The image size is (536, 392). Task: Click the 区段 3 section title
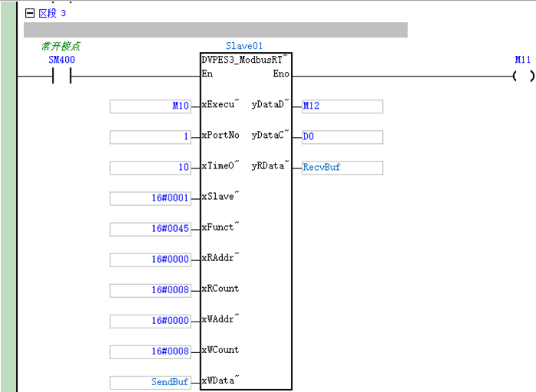click(x=52, y=13)
